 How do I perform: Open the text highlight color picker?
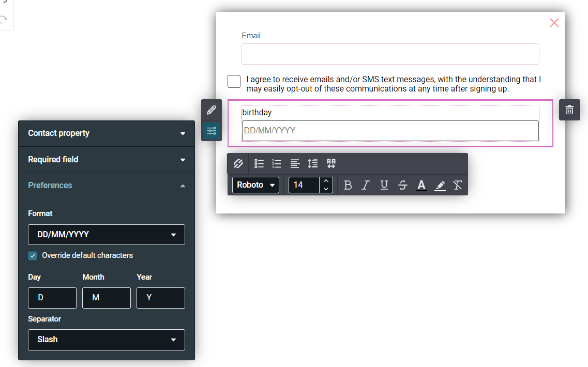coord(440,185)
